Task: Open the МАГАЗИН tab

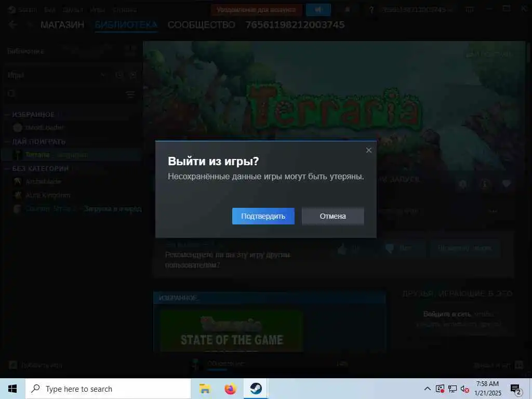Action: pyautogui.click(x=62, y=25)
